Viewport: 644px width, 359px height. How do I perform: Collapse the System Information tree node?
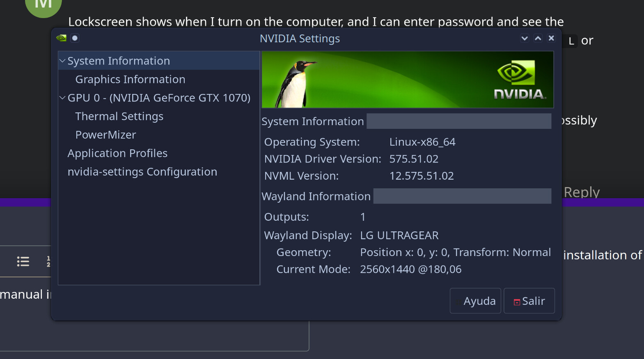pyautogui.click(x=62, y=61)
